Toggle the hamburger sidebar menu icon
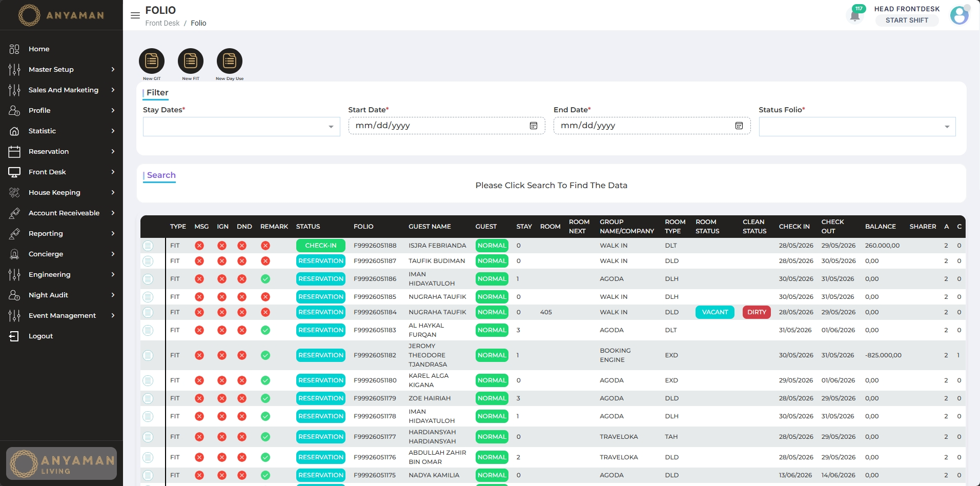The width and height of the screenshot is (980, 486). tap(135, 15)
